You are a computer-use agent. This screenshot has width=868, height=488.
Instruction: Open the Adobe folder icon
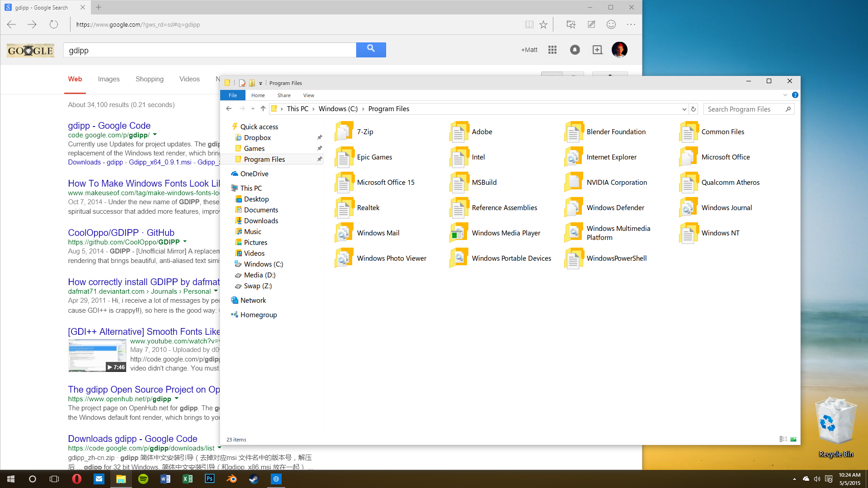click(x=459, y=132)
